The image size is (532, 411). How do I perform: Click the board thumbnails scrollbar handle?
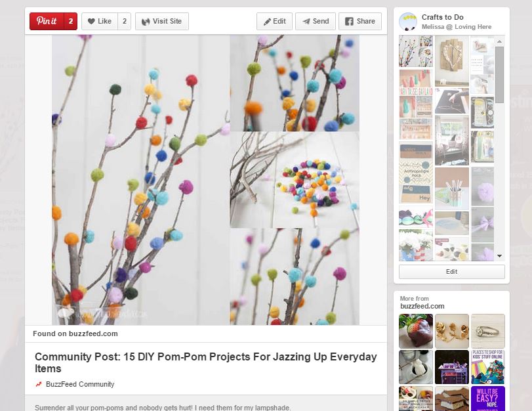click(x=499, y=75)
